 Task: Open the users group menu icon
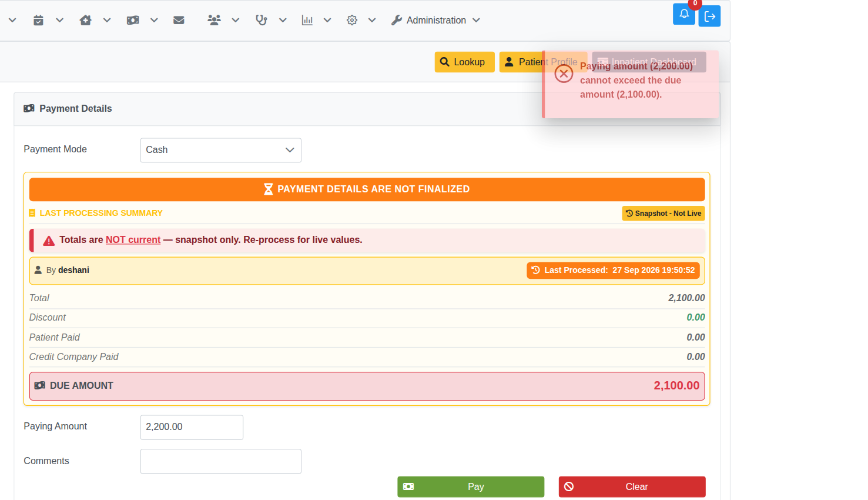tap(214, 20)
